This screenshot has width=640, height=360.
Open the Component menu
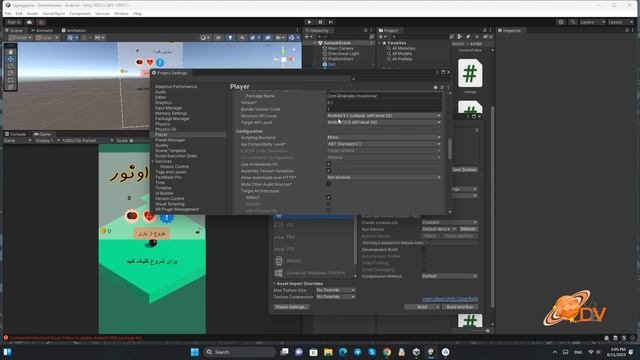point(80,13)
